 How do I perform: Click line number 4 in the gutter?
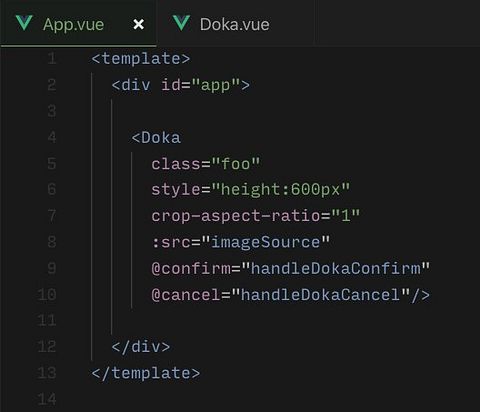(x=52, y=137)
